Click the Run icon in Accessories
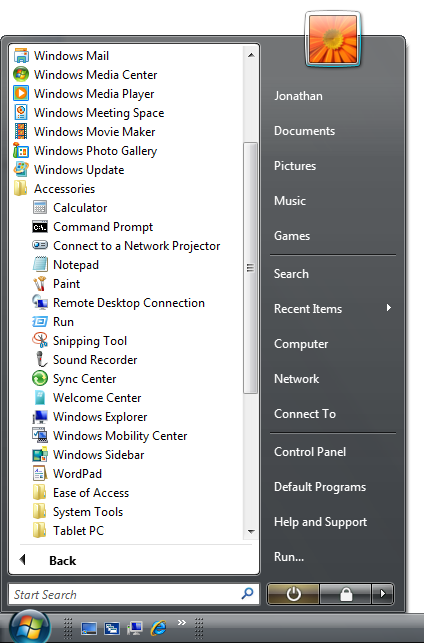 [40, 322]
